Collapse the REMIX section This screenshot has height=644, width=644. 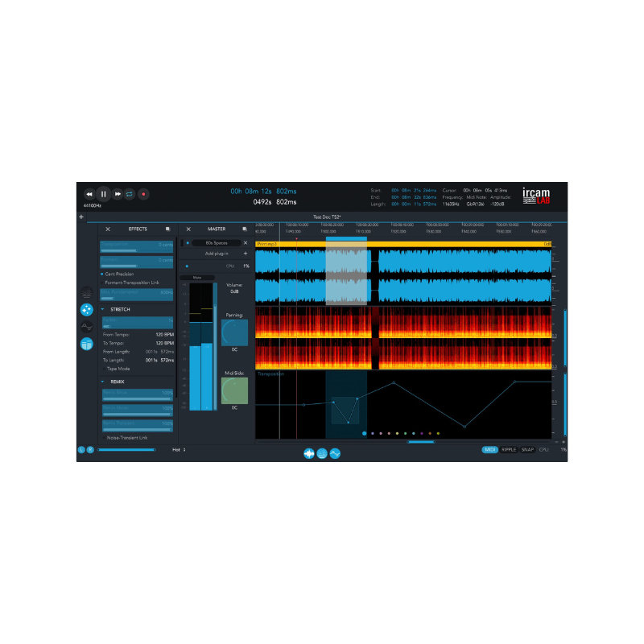coord(103,382)
